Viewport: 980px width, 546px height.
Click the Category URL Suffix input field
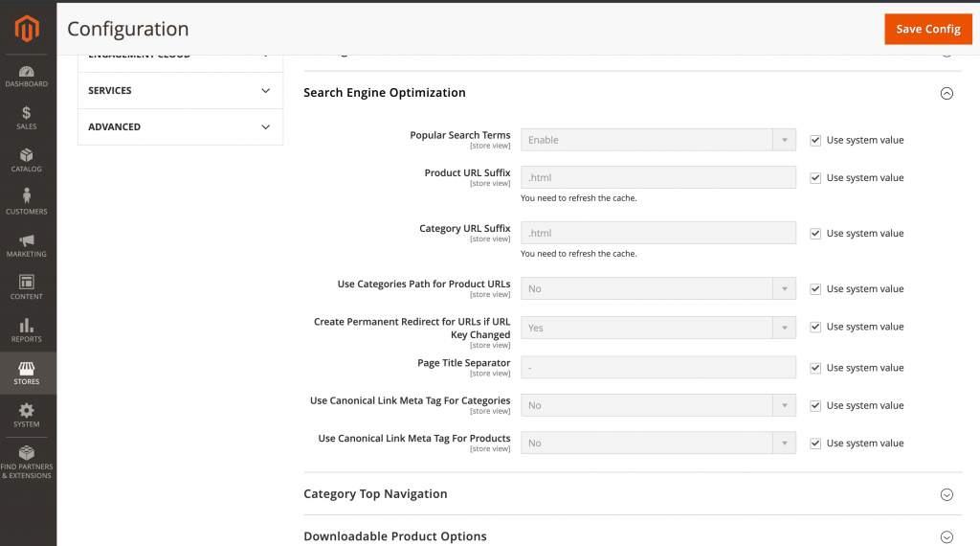(658, 233)
